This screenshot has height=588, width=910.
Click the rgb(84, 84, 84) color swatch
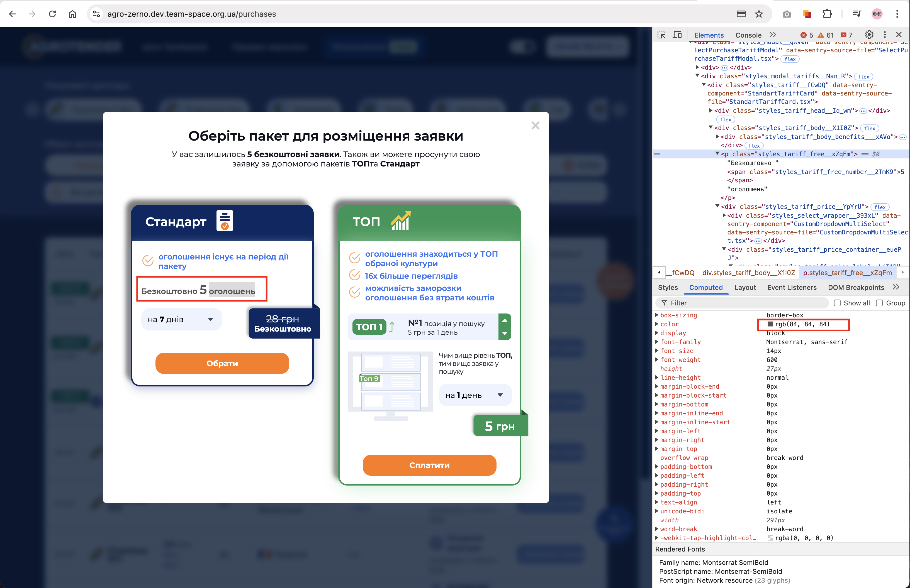click(771, 324)
